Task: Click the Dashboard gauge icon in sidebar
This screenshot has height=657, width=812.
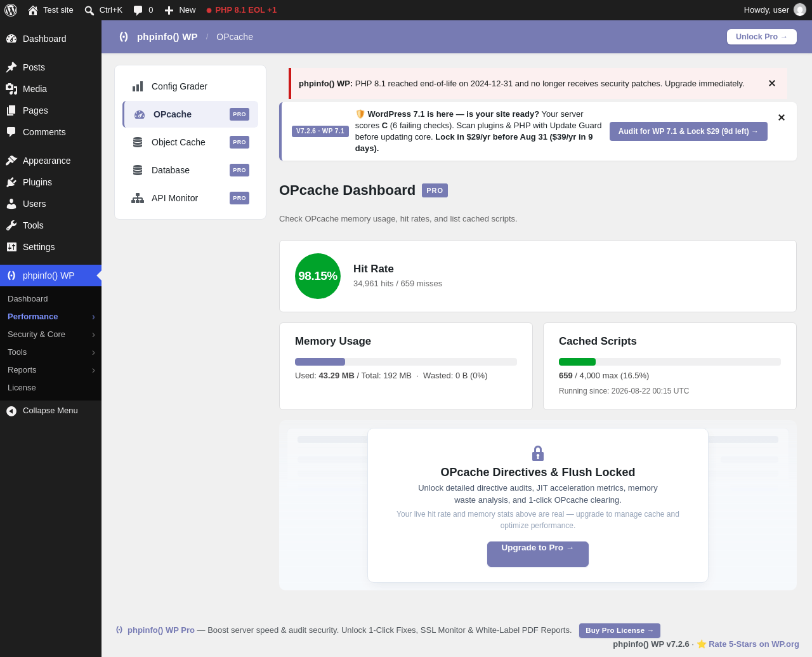Action: point(11,39)
